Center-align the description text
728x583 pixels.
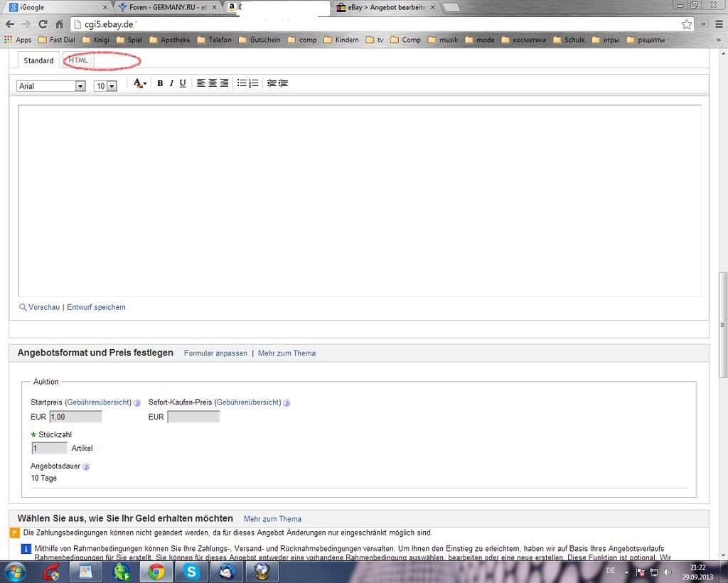pyautogui.click(x=213, y=83)
